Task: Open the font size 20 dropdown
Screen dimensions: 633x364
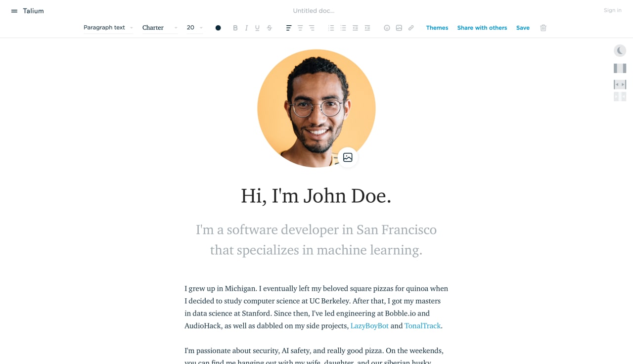Action: tap(195, 28)
